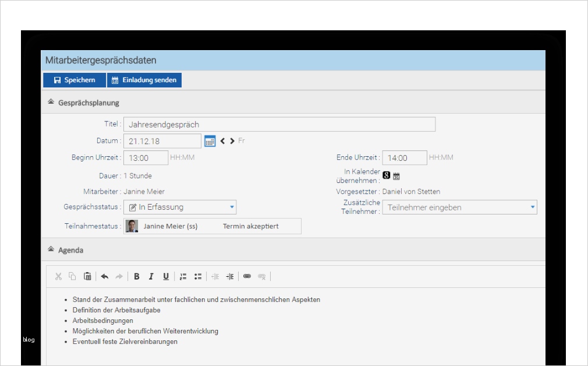
Task: Go to next day with right arrow
Action: 232,141
